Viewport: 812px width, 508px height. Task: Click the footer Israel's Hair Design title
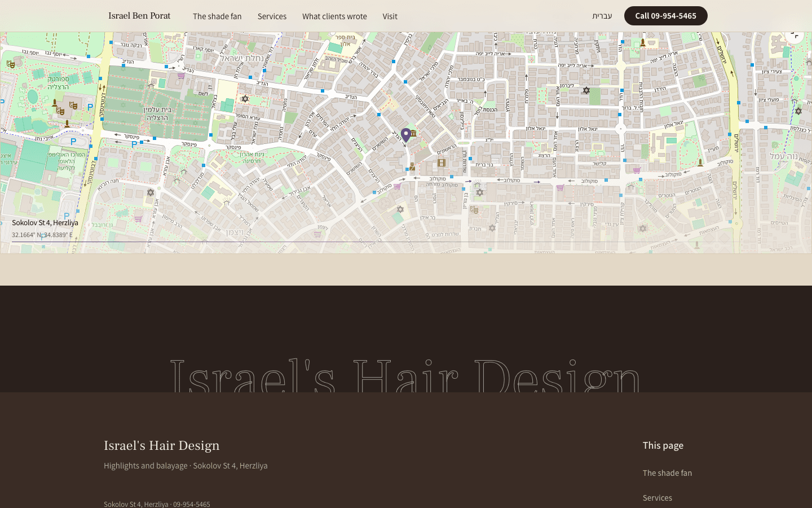tap(161, 445)
